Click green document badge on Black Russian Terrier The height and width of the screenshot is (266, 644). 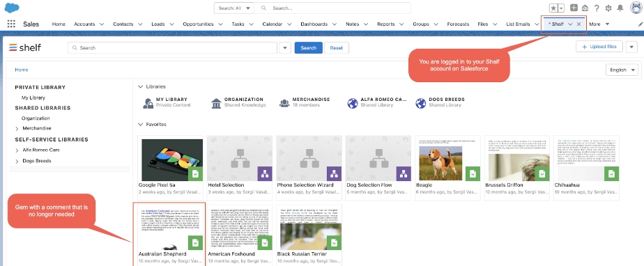[x=335, y=243]
